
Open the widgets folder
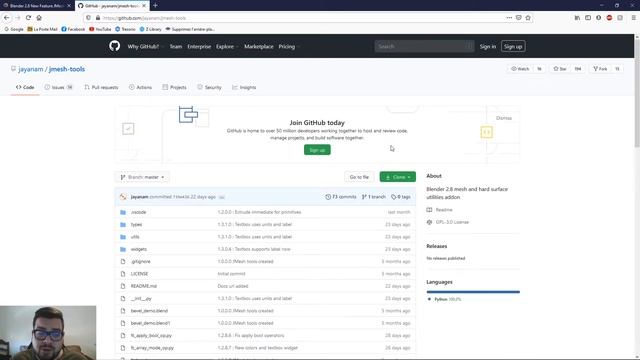click(139, 249)
